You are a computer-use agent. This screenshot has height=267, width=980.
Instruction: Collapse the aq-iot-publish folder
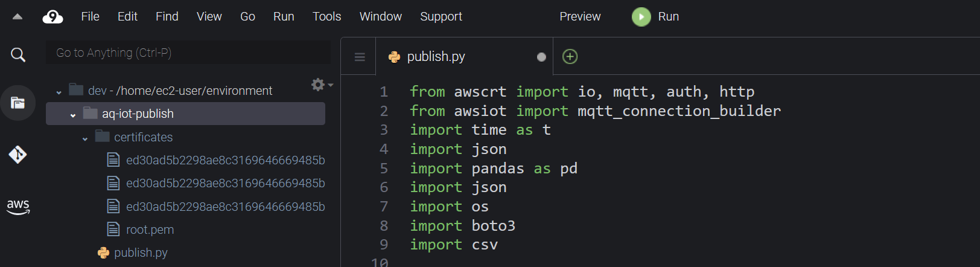click(73, 115)
